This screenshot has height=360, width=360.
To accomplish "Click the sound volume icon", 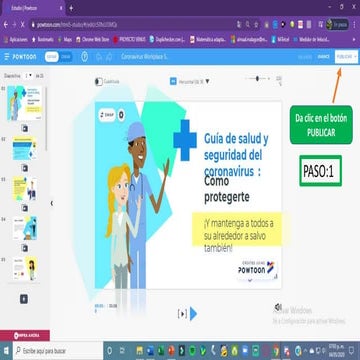I will (278, 307).
